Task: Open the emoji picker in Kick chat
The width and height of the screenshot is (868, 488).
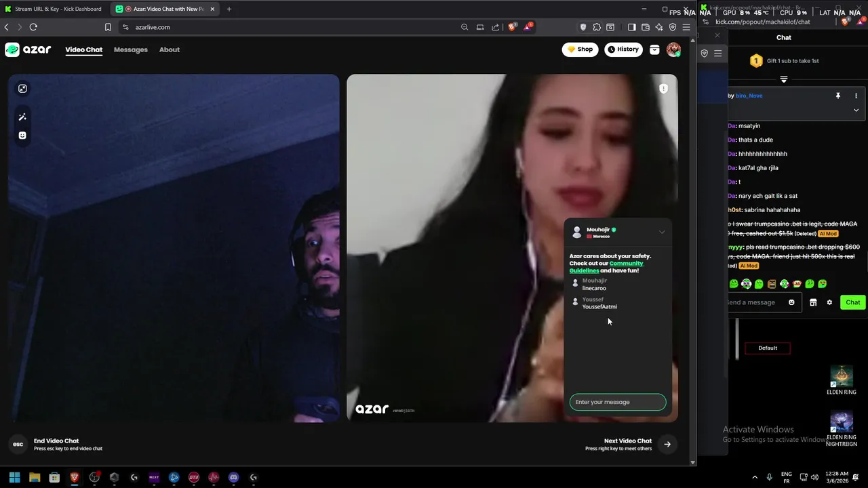Action: pyautogui.click(x=791, y=302)
